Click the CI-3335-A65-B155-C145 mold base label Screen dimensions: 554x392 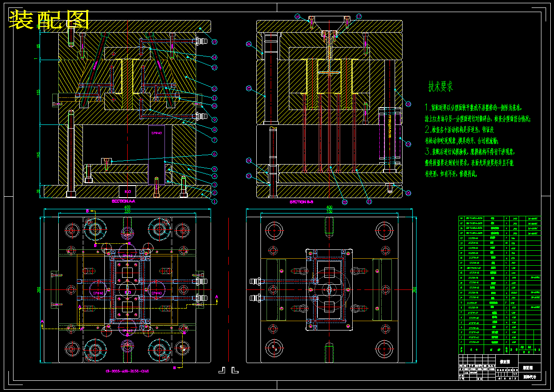[x=127, y=371]
